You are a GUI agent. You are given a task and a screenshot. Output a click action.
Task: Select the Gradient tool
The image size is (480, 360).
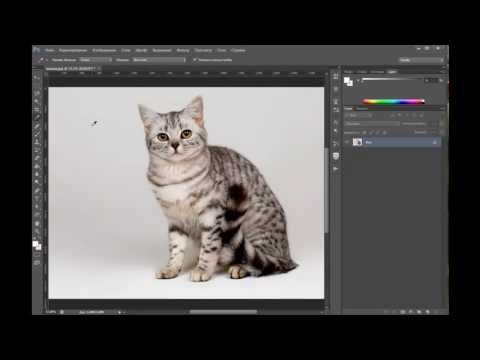(37, 166)
